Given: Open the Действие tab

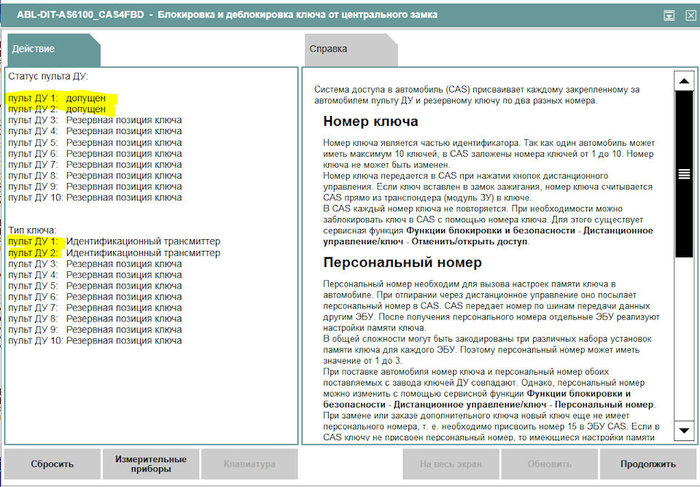Looking at the screenshot, I should pos(54,50).
